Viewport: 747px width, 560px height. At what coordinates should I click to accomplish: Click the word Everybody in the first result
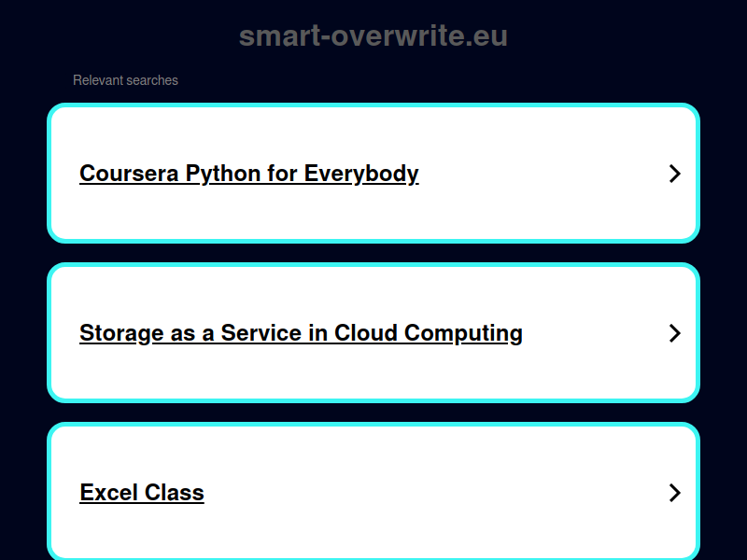pyautogui.click(x=361, y=174)
